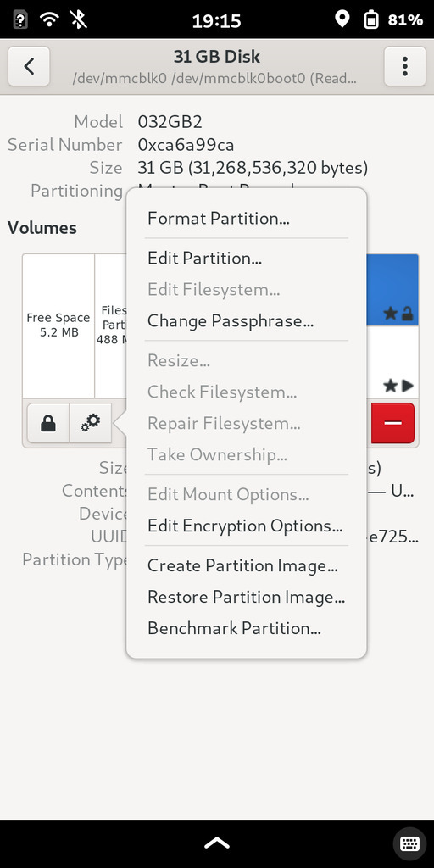Open the three-dot drive menu
This screenshot has height=868, width=434.
click(405, 66)
